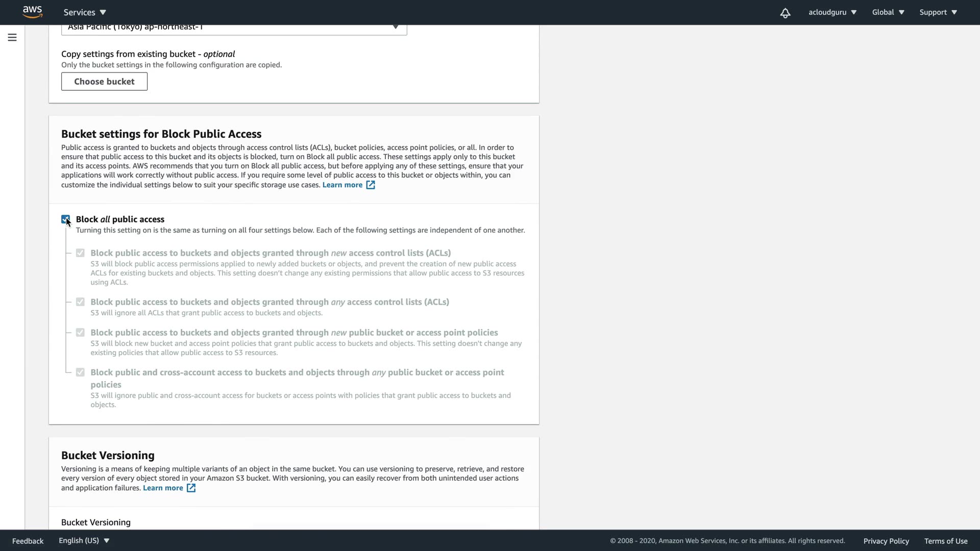Open the Global region dropdown
The width and height of the screenshot is (980, 551).
pyautogui.click(x=888, y=12)
